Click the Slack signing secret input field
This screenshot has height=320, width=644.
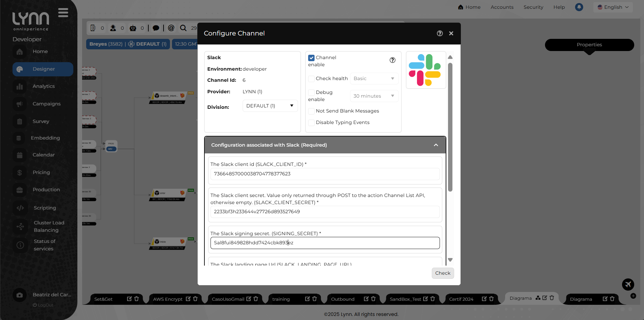point(324,243)
